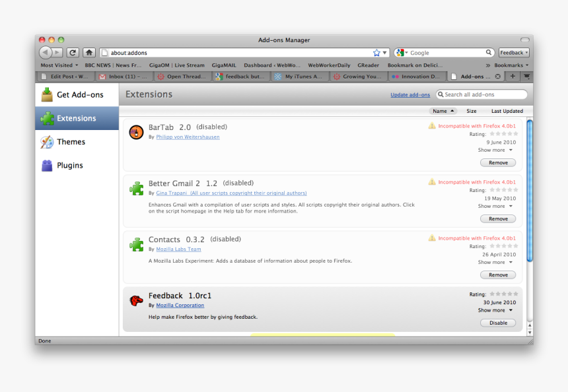Switch to the Edit Post tab
Image resolution: width=568 pixels, height=392 pixels.
pos(65,77)
